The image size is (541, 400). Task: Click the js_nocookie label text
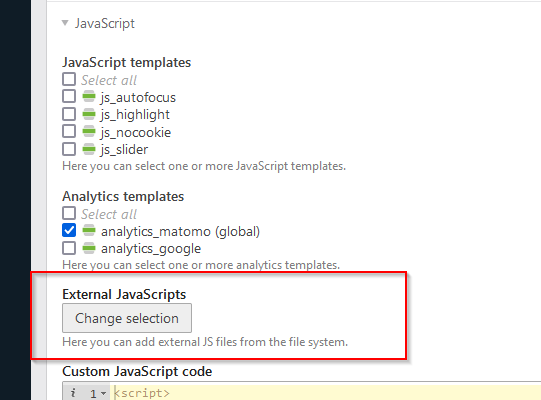tap(136, 133)
